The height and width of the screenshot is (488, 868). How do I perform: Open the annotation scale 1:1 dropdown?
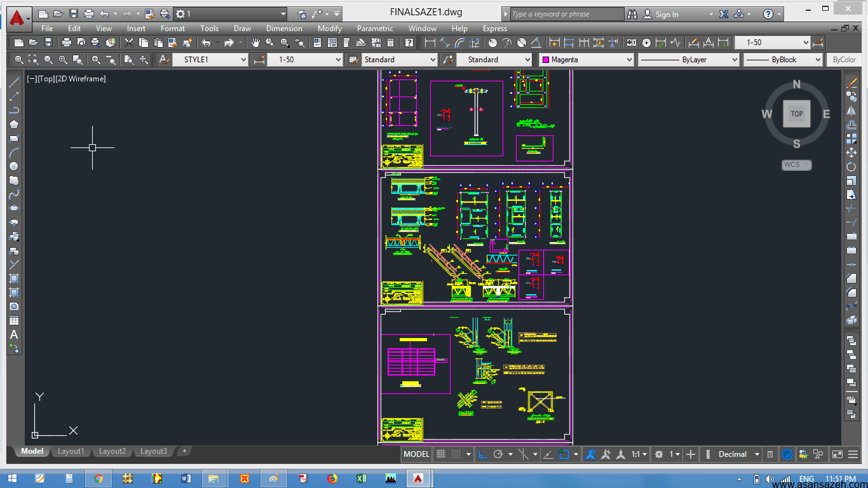coord(639,454)
